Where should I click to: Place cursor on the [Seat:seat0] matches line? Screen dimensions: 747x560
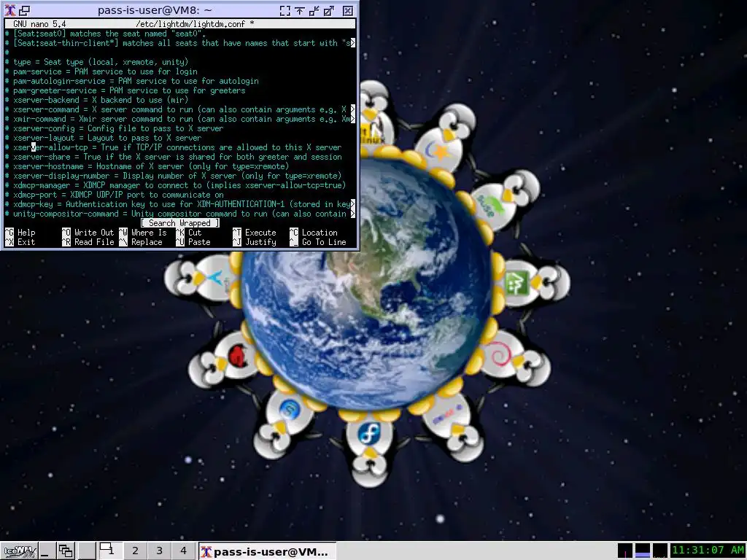pyautogui.click(x=105, y=34)
